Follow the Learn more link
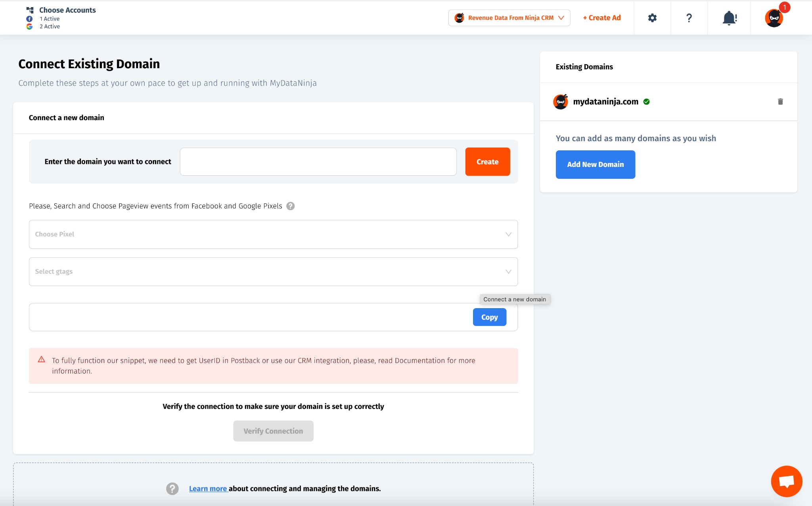This screenshot has height=506, width=812. [208, 489]
